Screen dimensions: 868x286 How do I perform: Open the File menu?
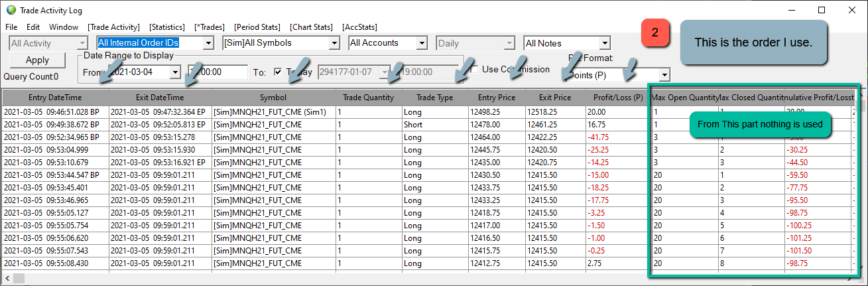pyautogui.click(x=11, y=27)
